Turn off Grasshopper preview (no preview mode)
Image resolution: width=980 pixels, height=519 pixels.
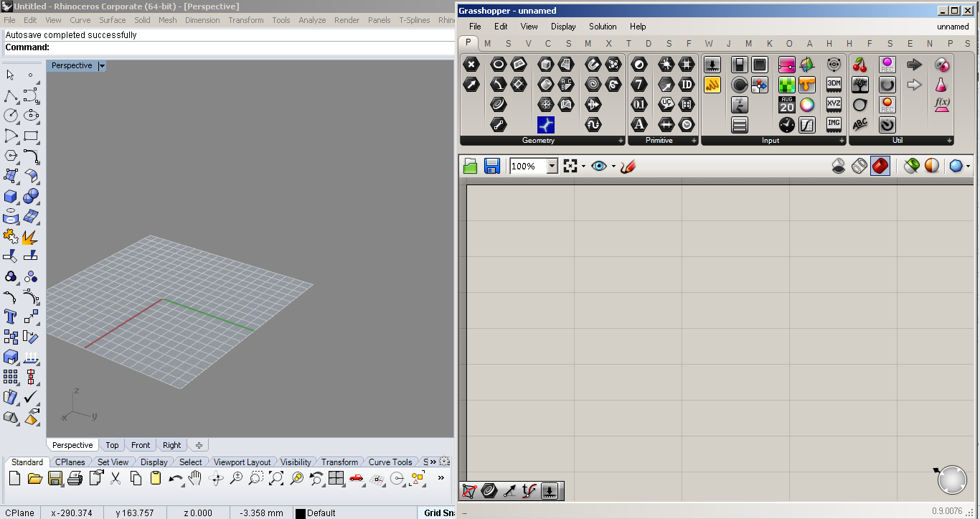click(x=838, y=166)
